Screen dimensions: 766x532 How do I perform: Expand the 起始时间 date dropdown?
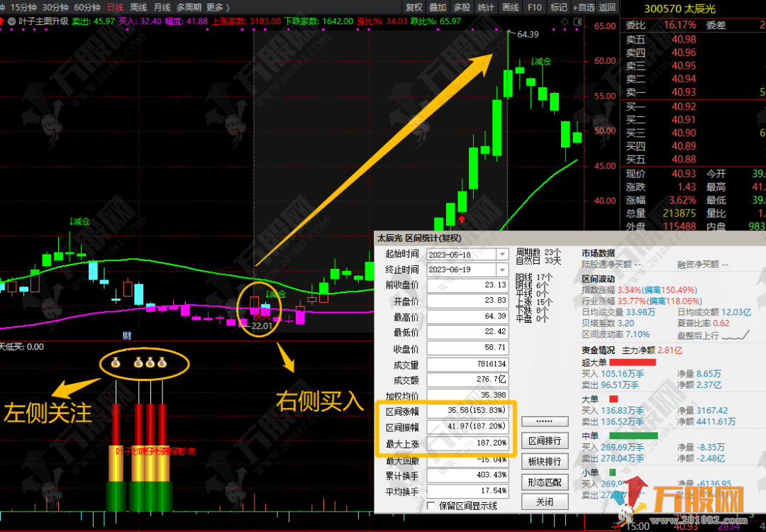click(502, 254)
